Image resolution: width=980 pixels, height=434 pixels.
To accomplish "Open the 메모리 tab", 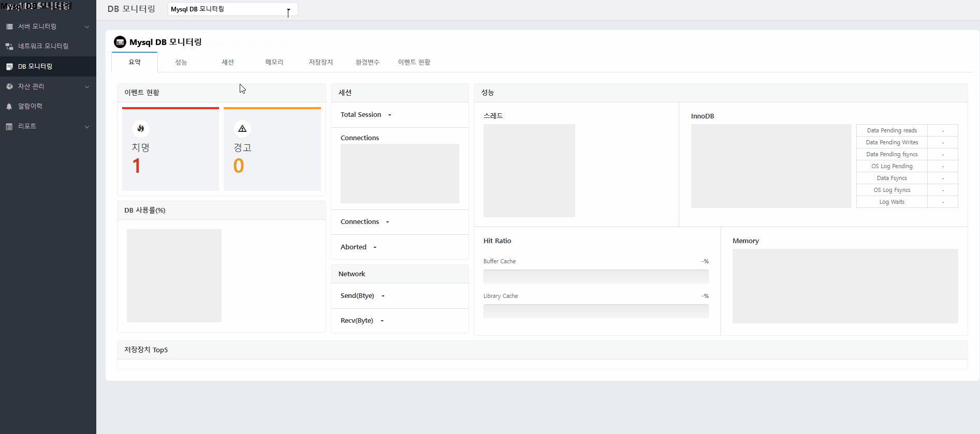I will [274, 62].
